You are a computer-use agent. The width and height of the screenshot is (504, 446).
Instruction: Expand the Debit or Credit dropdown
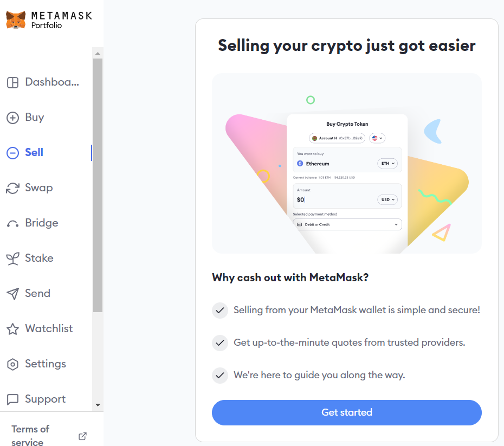pos(347,224)
